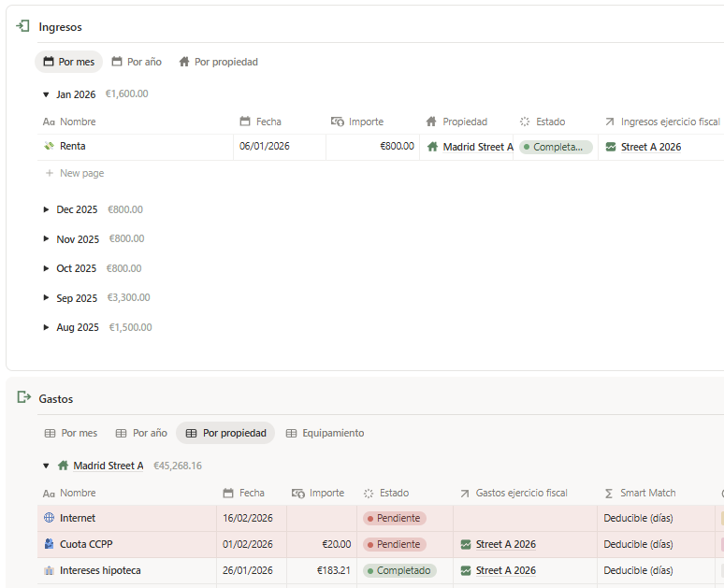
Task: Click the Ingresos sign-in arrow icon
Action: (23, 27)
